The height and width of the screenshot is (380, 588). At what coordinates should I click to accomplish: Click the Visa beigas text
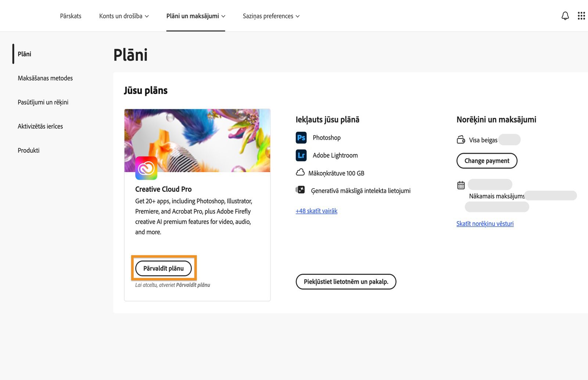point(483,140)
